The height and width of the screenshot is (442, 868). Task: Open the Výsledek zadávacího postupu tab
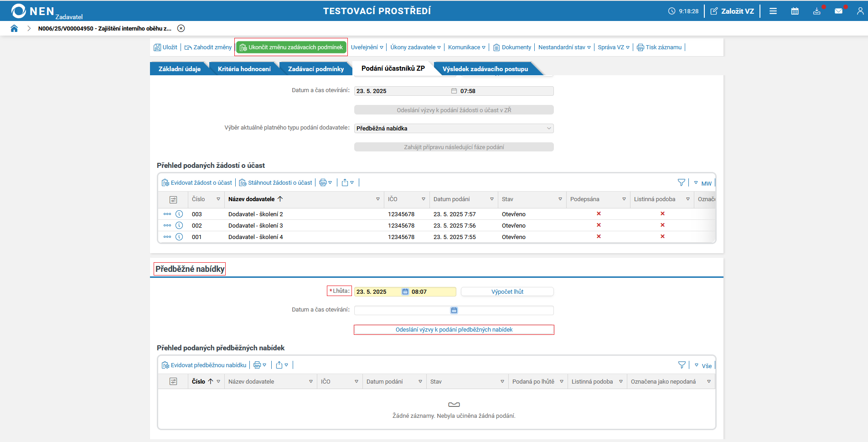pyautogui.click(x=485, y=69)
